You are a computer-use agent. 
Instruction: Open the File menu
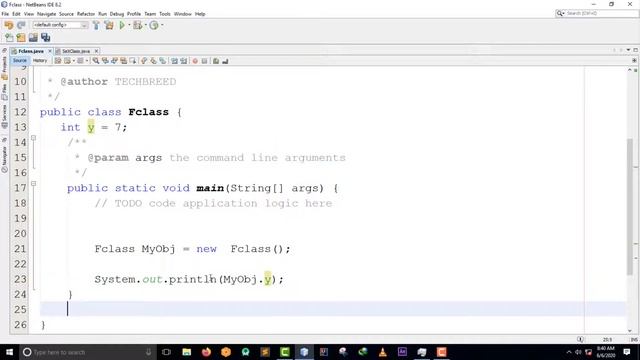pyautogui.click(x=5, y=14)
